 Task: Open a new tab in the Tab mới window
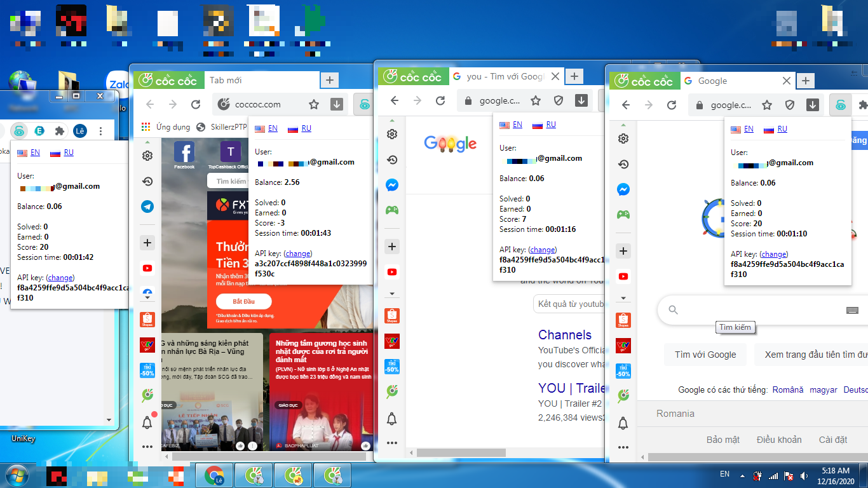coord(329,80)
